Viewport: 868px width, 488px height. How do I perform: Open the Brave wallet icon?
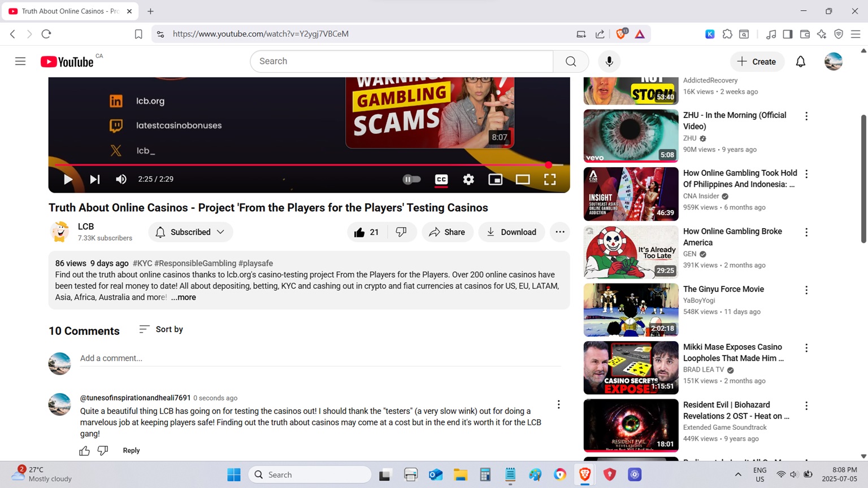(805, 34)
